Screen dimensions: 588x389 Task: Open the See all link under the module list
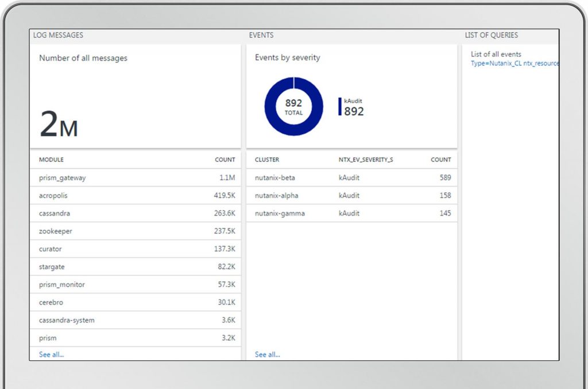pyautogui.click(x=51, y=355)
